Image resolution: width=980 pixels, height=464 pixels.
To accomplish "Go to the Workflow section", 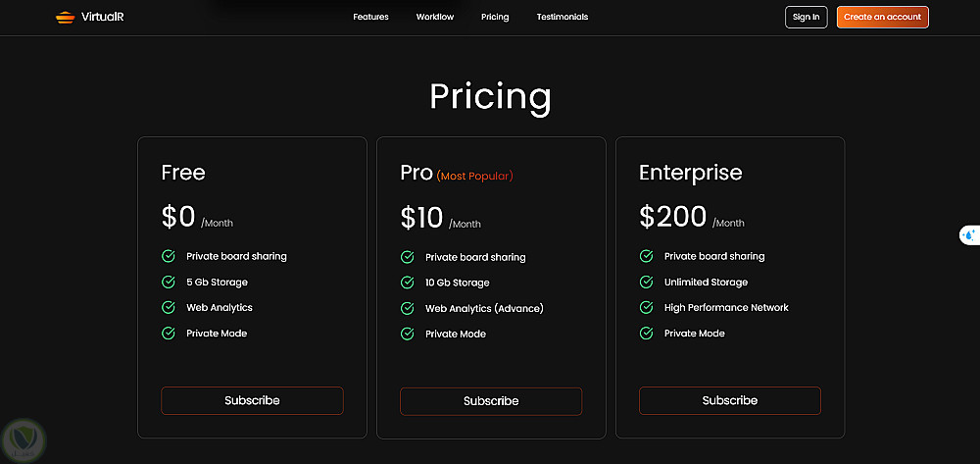I will [434, 17].
